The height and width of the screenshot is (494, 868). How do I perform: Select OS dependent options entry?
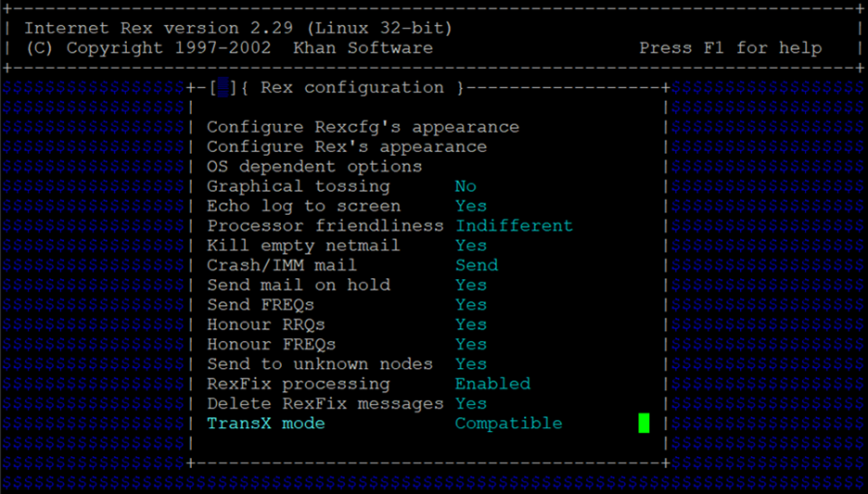[x=314, y=167]
